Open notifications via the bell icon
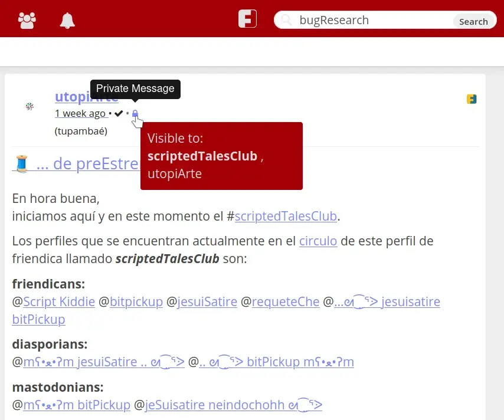 point(67,19)
